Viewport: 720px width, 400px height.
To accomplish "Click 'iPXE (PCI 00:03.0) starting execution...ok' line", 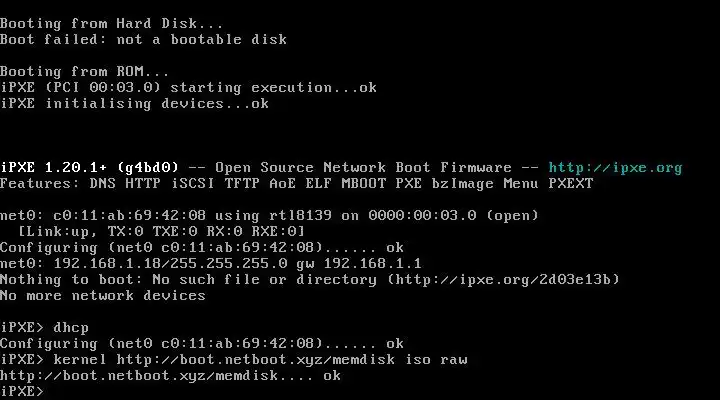I will [188, 88].
